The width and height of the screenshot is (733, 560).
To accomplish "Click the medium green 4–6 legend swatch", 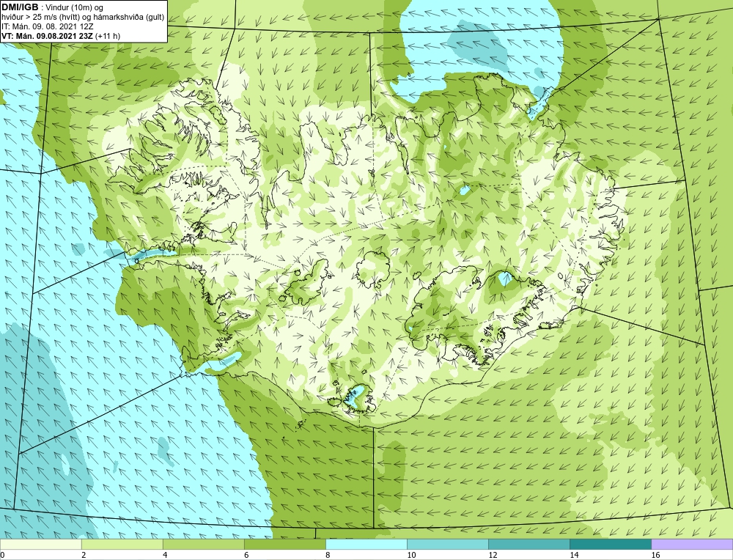I will coord(203,545).
